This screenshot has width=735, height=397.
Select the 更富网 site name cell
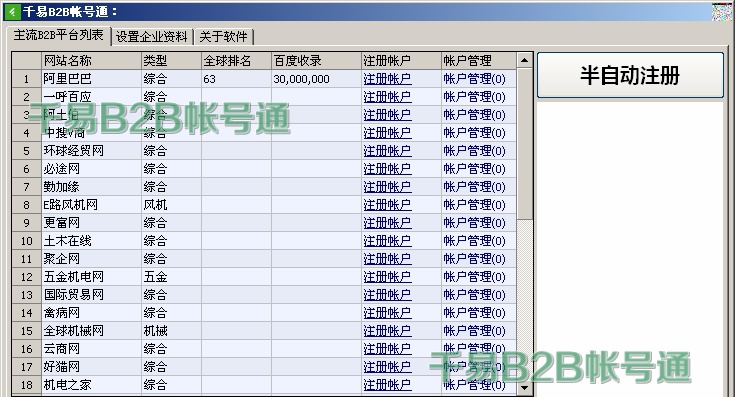point(91,223)
